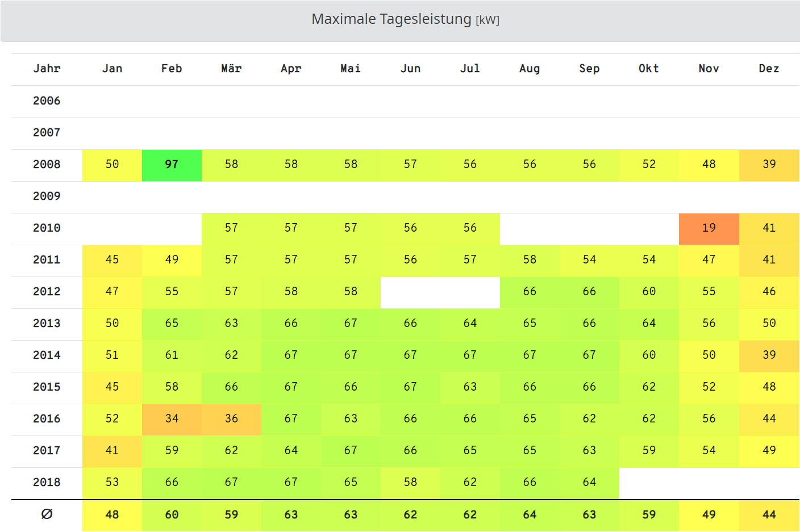Click the 34 value for February 2016
The width and height of the screenshot is (800, 532).
pos(172,419)
